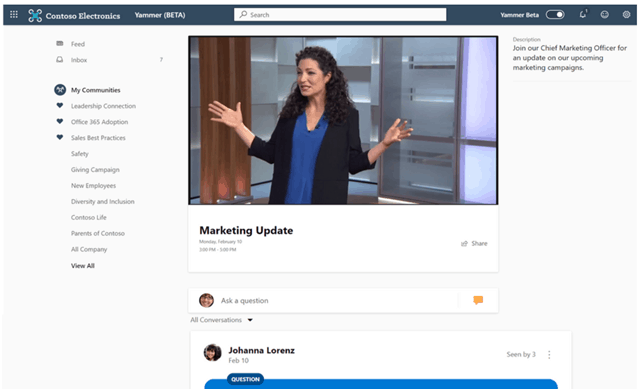Click the QUESTION badge on the post
640x389 pixels.
(x=245, y=379)
